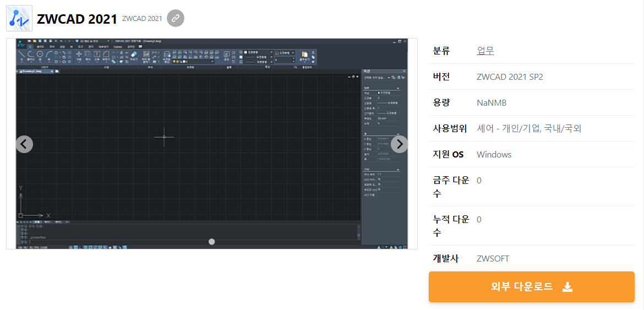
Task: Select the ZWSOFT developer name
Action: [x=493, y=258]
